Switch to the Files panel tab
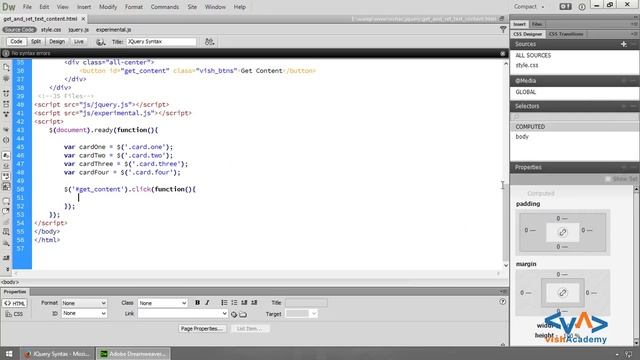Image resolution: width=640 pixels, height=360 pixels. 537,24
